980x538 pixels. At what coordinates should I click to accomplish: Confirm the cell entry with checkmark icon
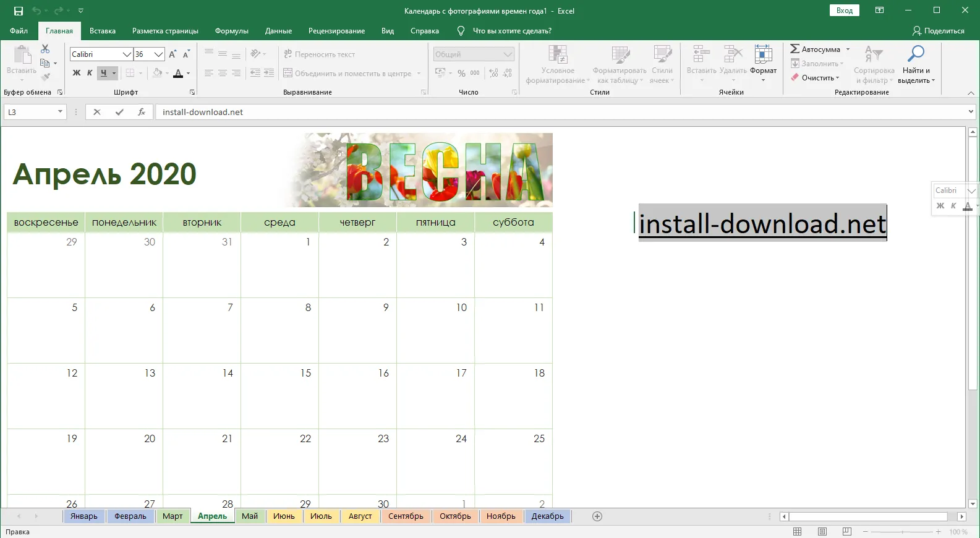tap(119, 112)
